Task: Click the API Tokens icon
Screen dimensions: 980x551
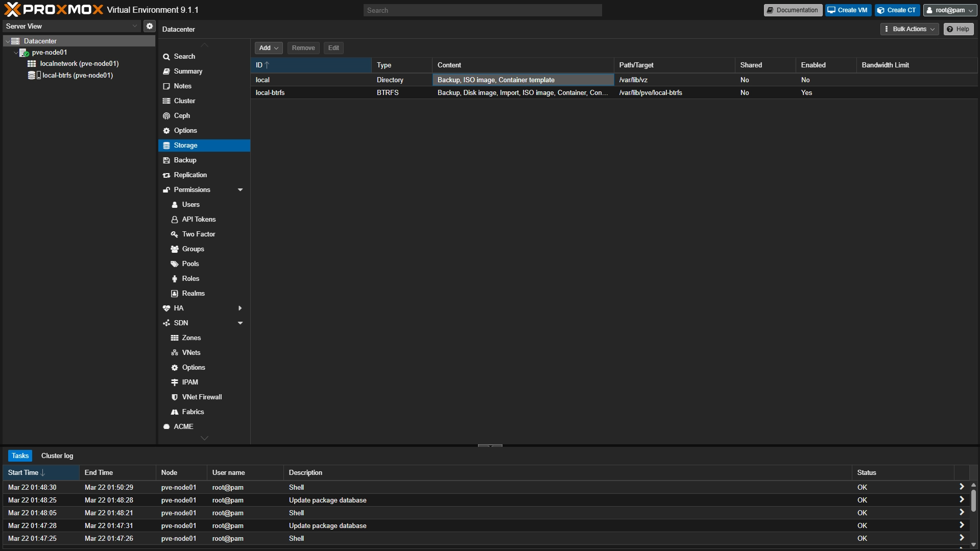Action: click(x=175, y=220)
